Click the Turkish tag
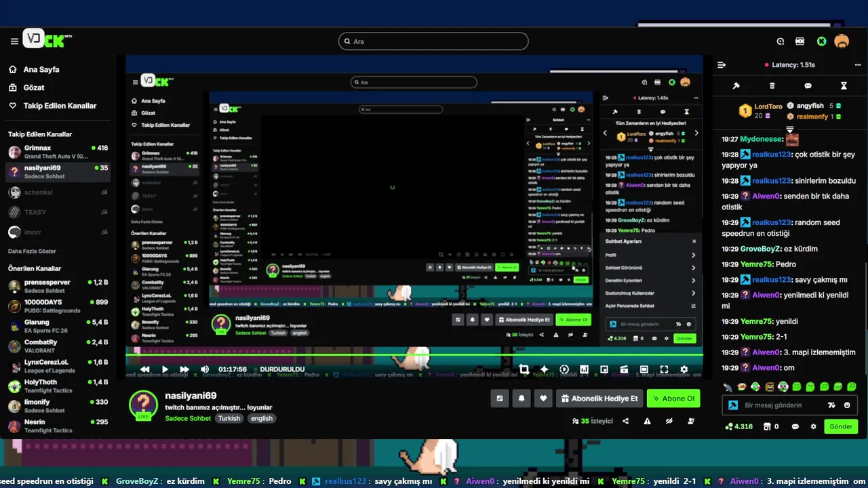This screenshot has width=868, height=488. click(x=229, y=418)
